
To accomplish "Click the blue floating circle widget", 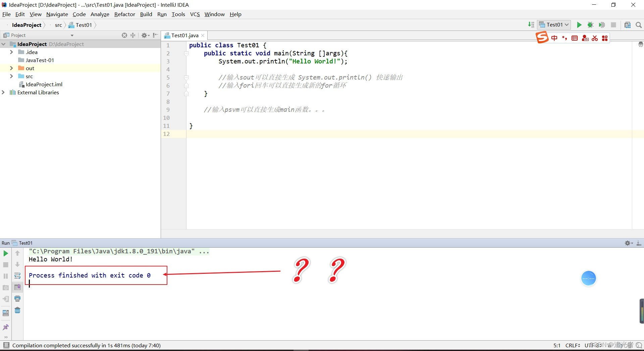I will [x=588, y=278].
